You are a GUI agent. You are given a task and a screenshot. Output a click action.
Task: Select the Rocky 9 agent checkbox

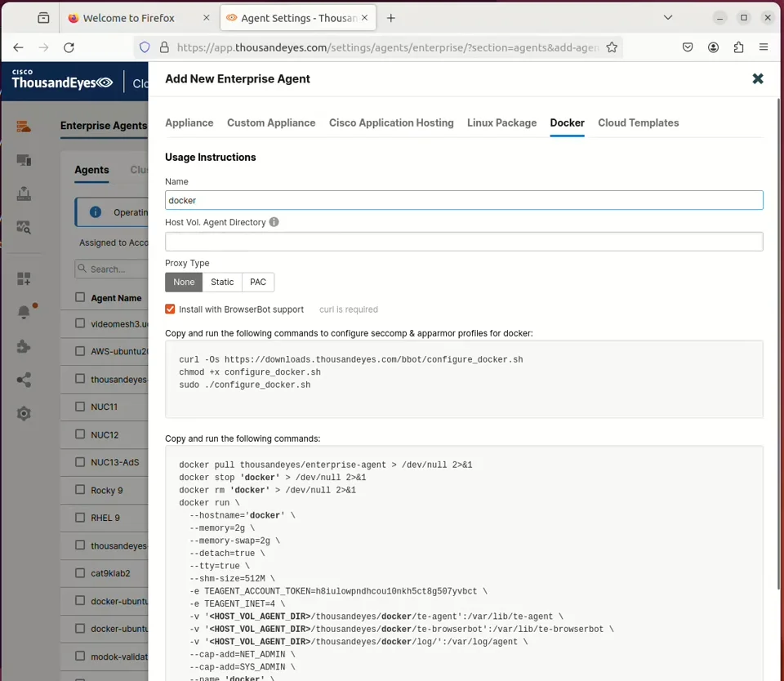click(80, 490)
